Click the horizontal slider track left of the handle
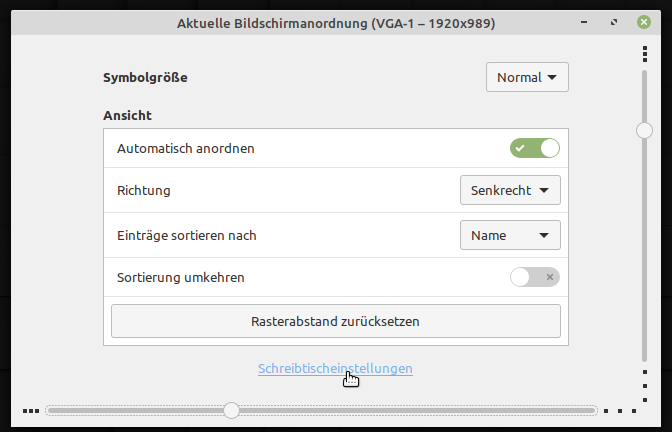The width and height of the screenshot is (672, 432). tap(130, 410)
